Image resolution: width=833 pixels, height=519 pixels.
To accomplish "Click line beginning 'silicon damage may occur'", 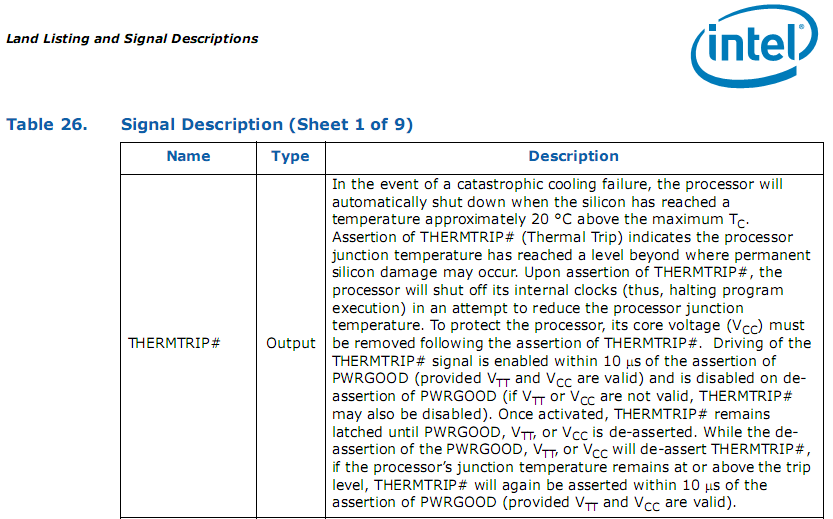I will pyautogui.click(x=557, y=273).
